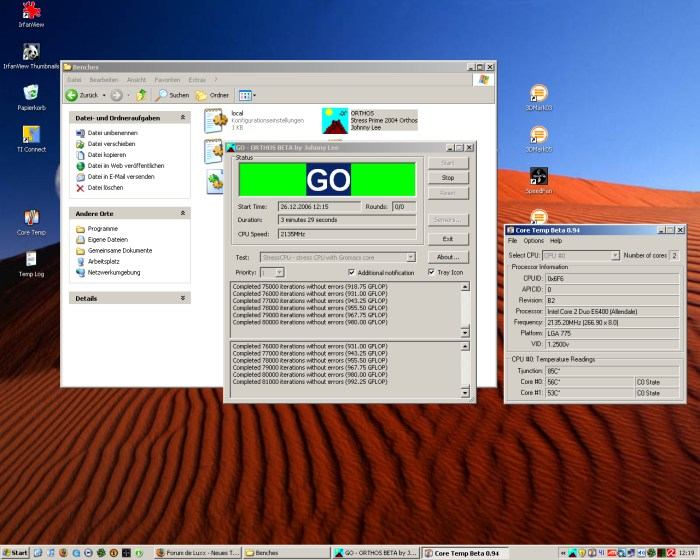The width and height of the screenshot is (700, 560).
Task: Click the About... button in ORTHOS
Action: tap(448, 257)
